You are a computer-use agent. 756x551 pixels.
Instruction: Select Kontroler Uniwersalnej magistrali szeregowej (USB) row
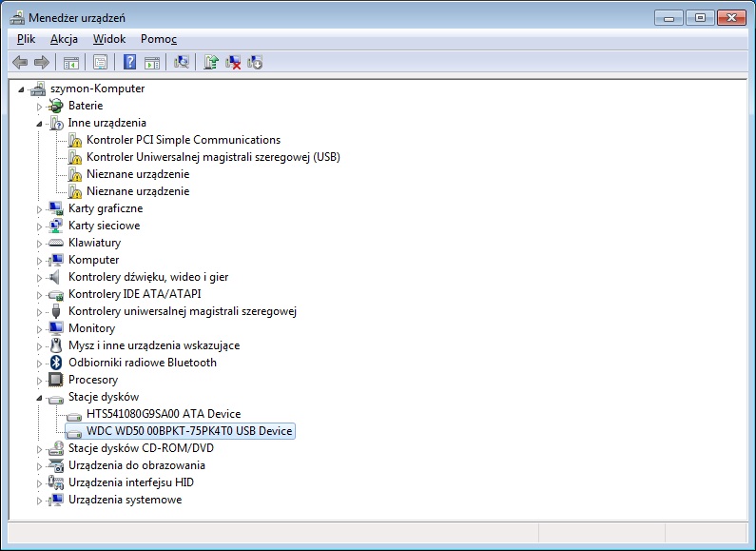[x=213, y=157]
